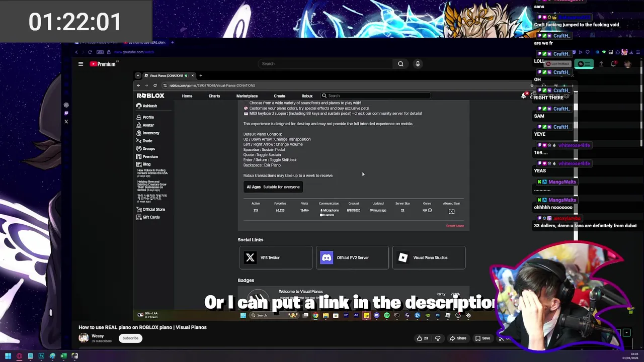The image size is (644, 362).
Task: Open Roblox notifications bell
Action: (524, 96)
